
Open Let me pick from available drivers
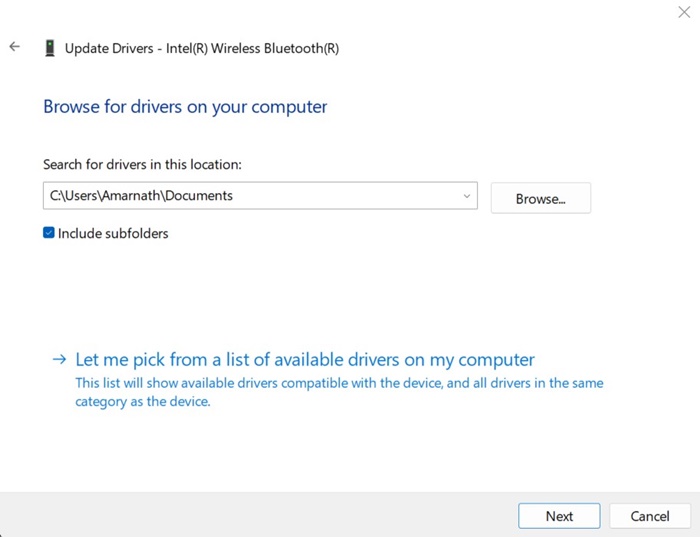point(305,360)
